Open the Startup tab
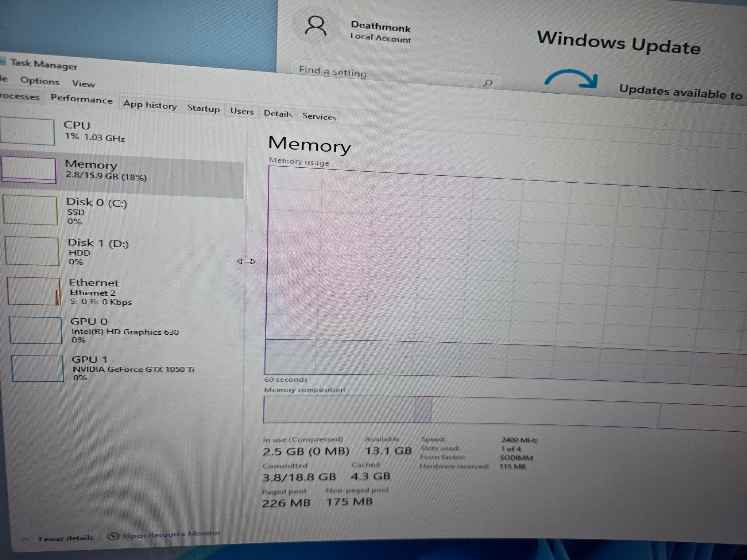The height and width of the screenshot is (560, 747). [x=204, y=109]
